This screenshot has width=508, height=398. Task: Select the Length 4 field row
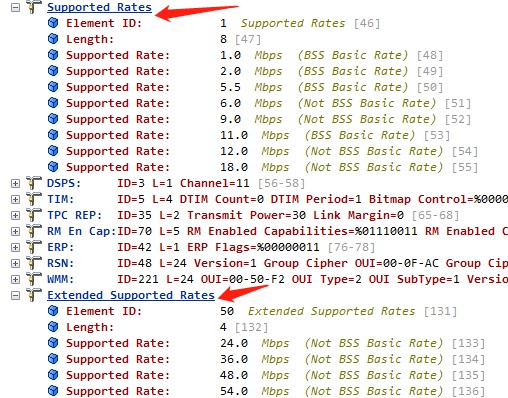(158, 327)
